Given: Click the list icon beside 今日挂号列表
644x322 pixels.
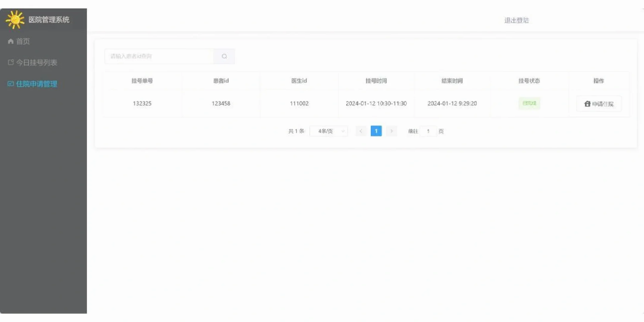Looking at the screenshot, I should (10, 62).
